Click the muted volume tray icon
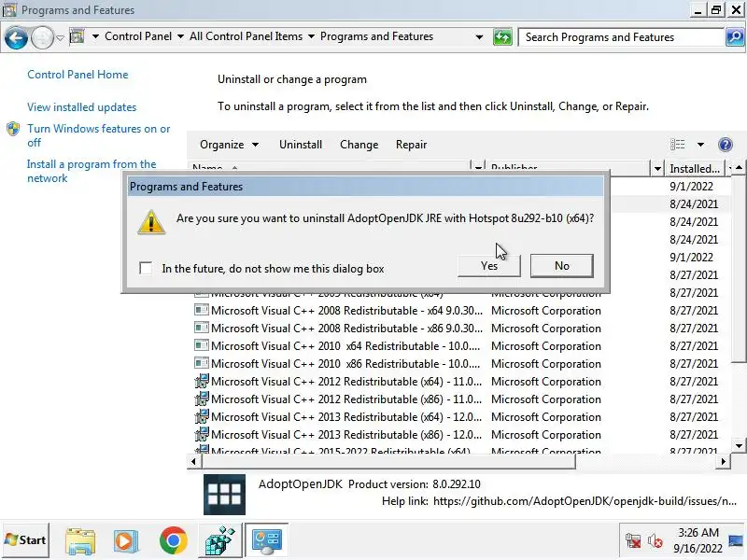This screenshot has height=560, width=747. click(x=655, y=540)
